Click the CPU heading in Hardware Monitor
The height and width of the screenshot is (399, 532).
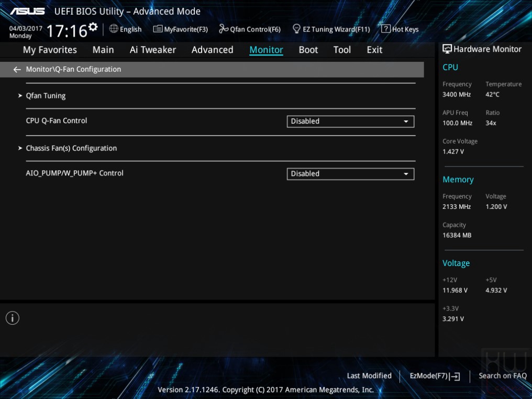point(450,67)
